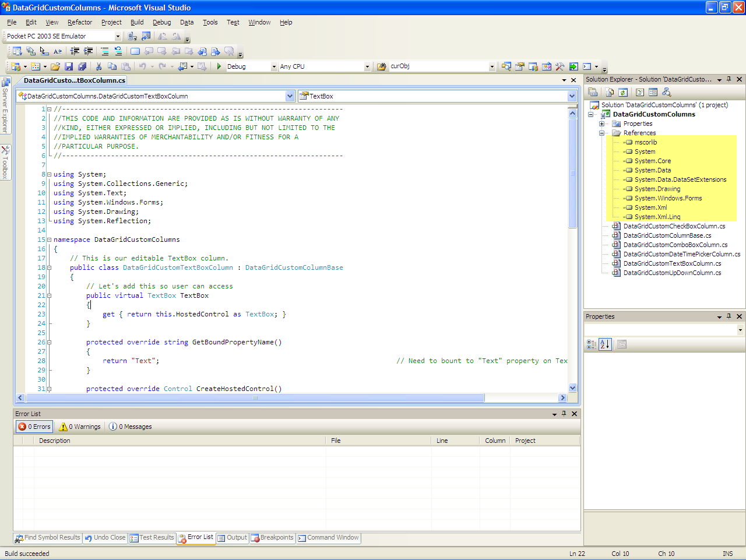This screenshot has width=746, height=560.
Task: Open the Refactor menu
Action: (x=80, y=22)
